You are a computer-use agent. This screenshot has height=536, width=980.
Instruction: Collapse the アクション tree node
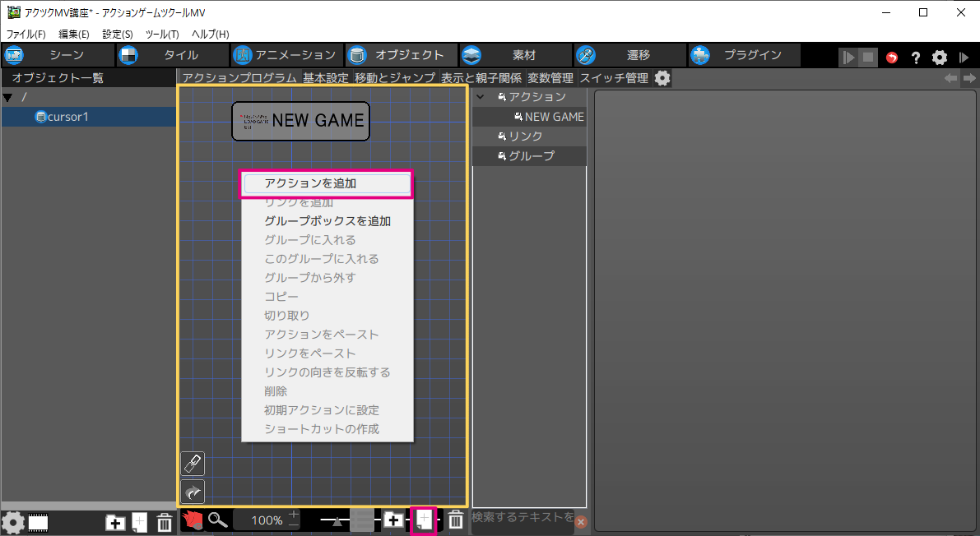point(481,97)
